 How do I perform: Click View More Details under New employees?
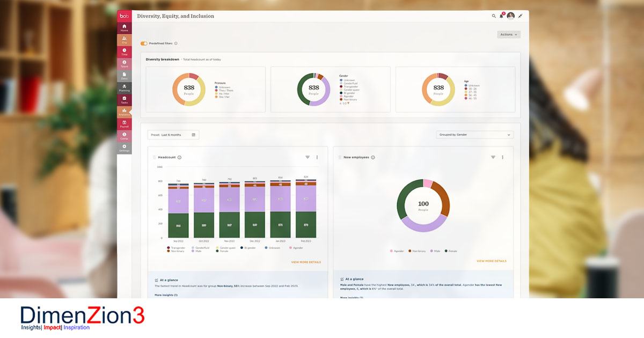pos(491,261)
